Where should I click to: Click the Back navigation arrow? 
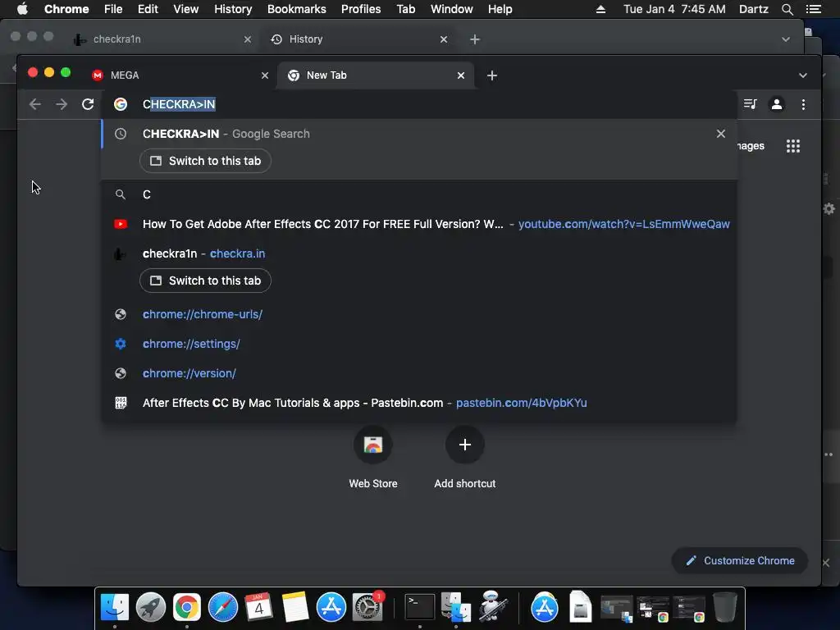(34, 104)
